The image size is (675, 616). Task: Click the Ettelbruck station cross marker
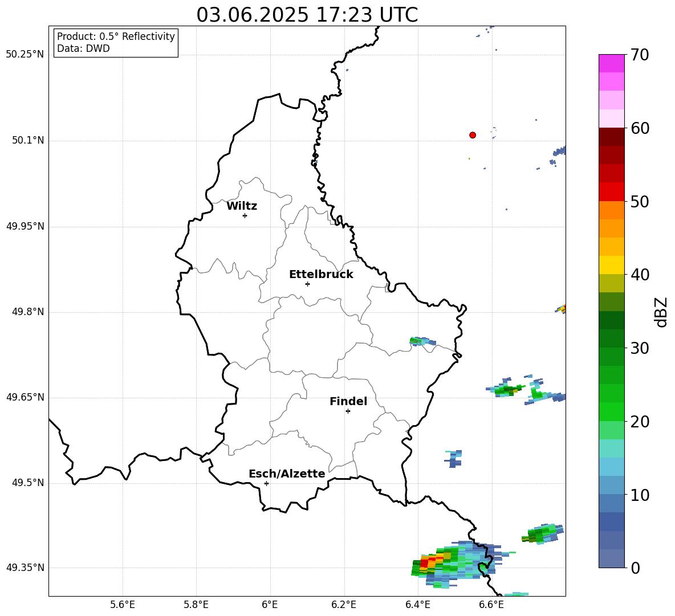(307, 284)
